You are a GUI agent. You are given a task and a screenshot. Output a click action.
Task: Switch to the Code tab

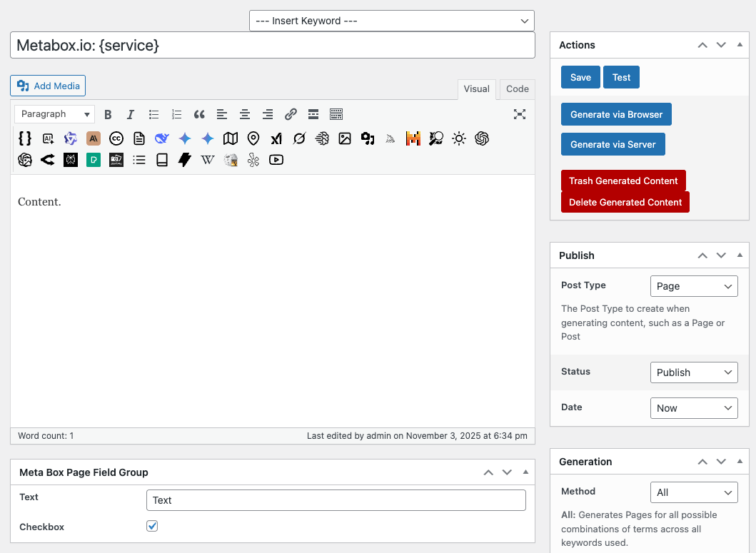click(517, 89)
